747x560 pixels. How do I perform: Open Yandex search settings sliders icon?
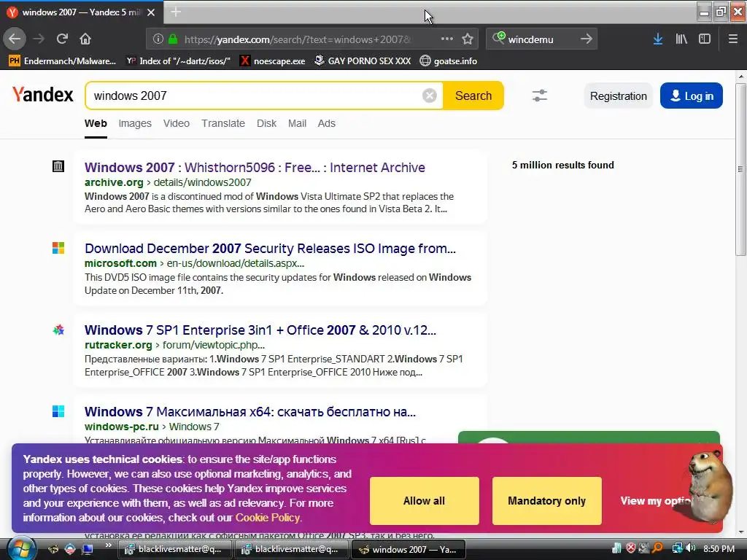tap(539, 96)
